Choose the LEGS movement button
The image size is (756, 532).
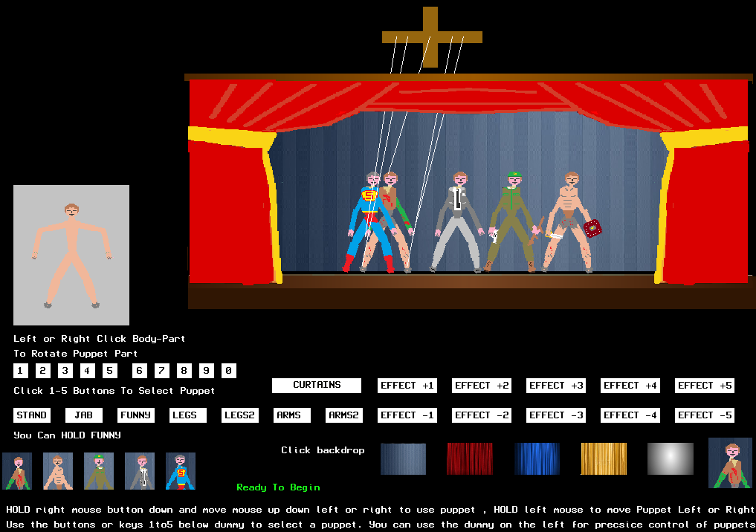point(188,415)
